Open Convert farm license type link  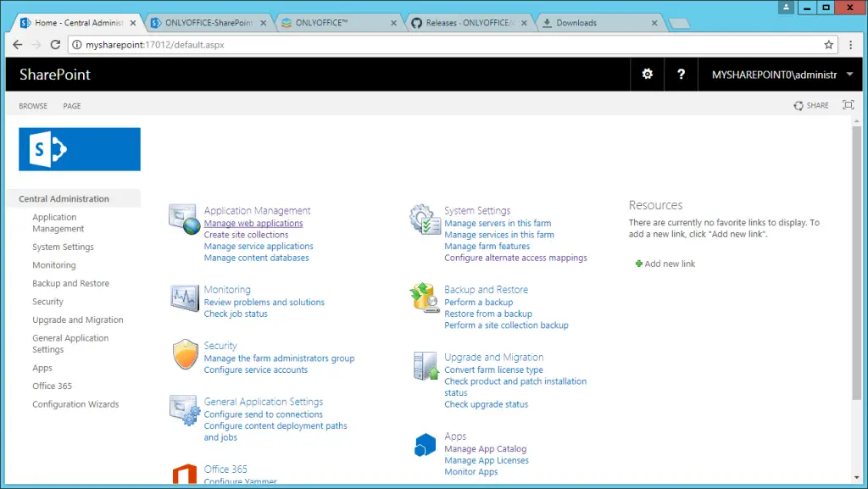click(494, 370)
